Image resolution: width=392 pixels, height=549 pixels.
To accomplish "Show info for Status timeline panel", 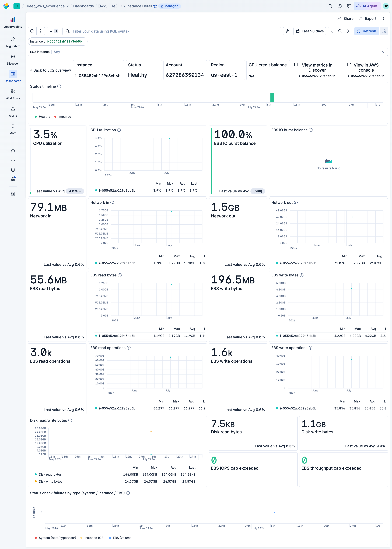I will click(59, 86).
